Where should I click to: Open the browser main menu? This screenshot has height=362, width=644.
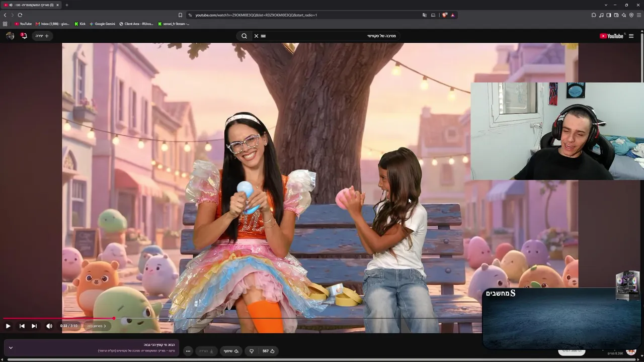(639, 15)
